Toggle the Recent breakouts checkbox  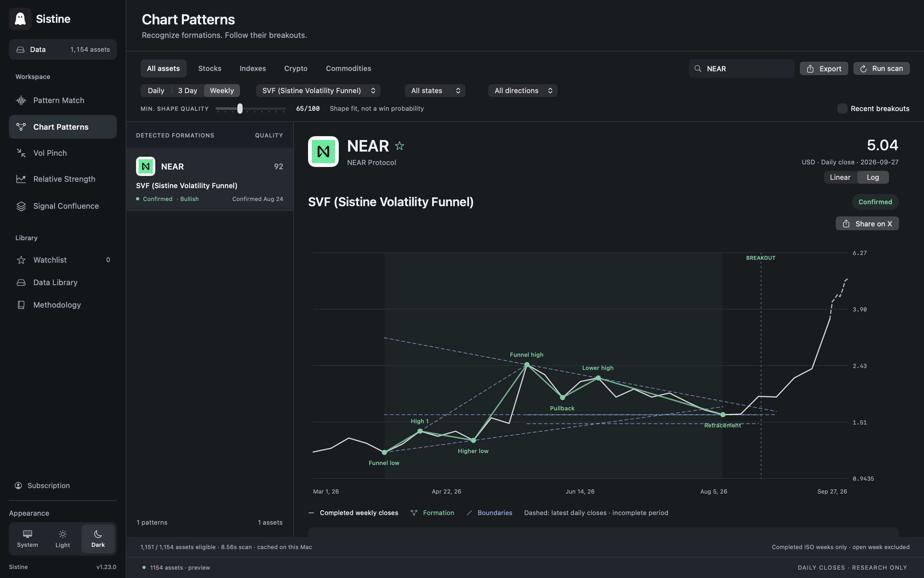click(842, 109)
